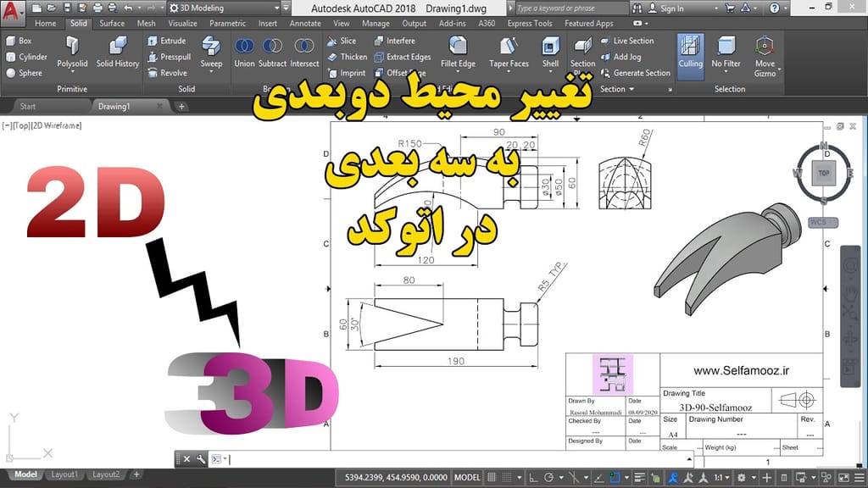
Task: Toggle object snap in status bar
Action: 615,478
